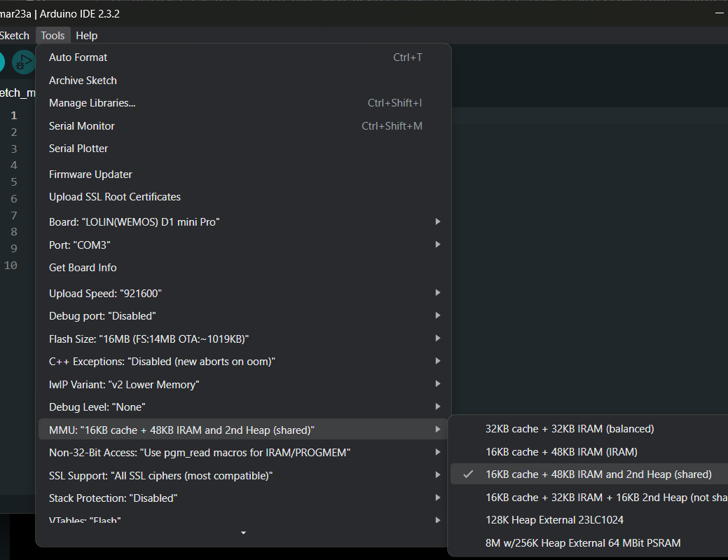Click the Start Debugging toolbar icon
Screen dimensions: 728x560
[24, 62]
